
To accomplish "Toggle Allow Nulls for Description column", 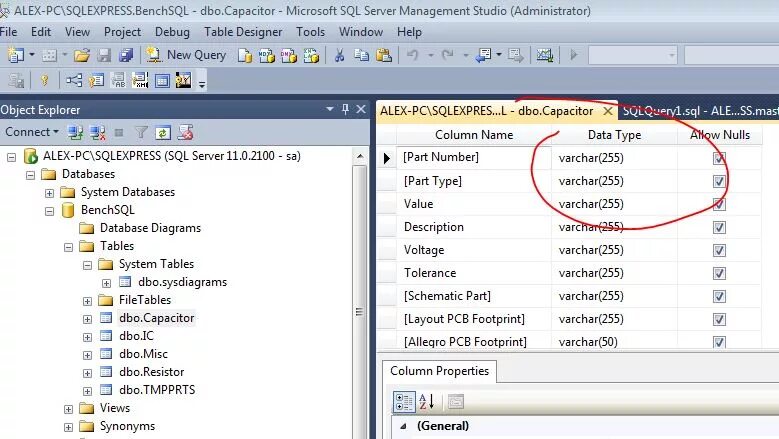I will pos(719,227).
